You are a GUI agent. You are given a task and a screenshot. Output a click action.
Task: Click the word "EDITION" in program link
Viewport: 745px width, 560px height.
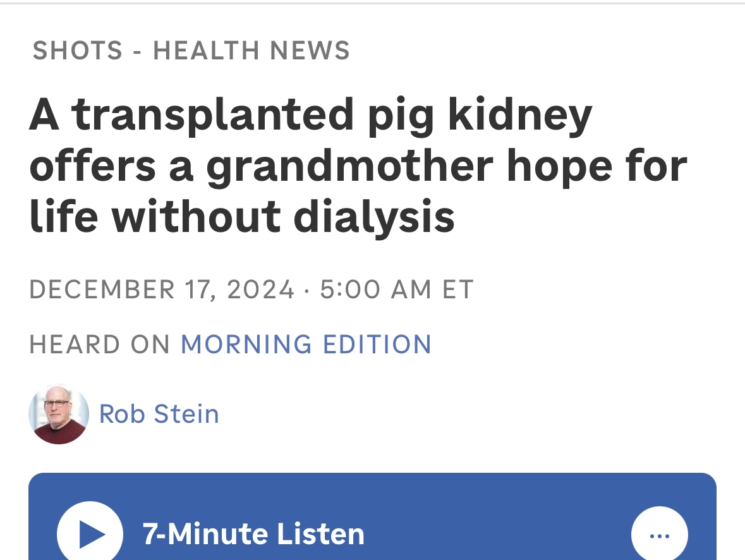click(377, 344)
